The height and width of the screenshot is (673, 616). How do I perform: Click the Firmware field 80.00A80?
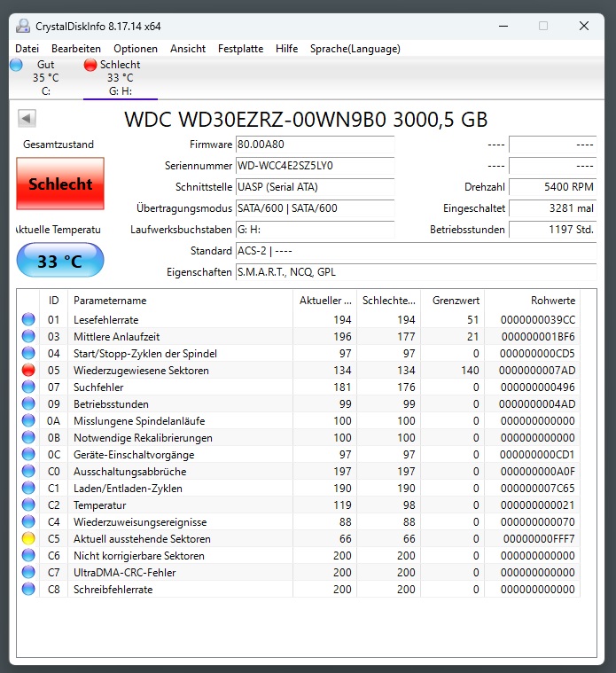point(316,145)
